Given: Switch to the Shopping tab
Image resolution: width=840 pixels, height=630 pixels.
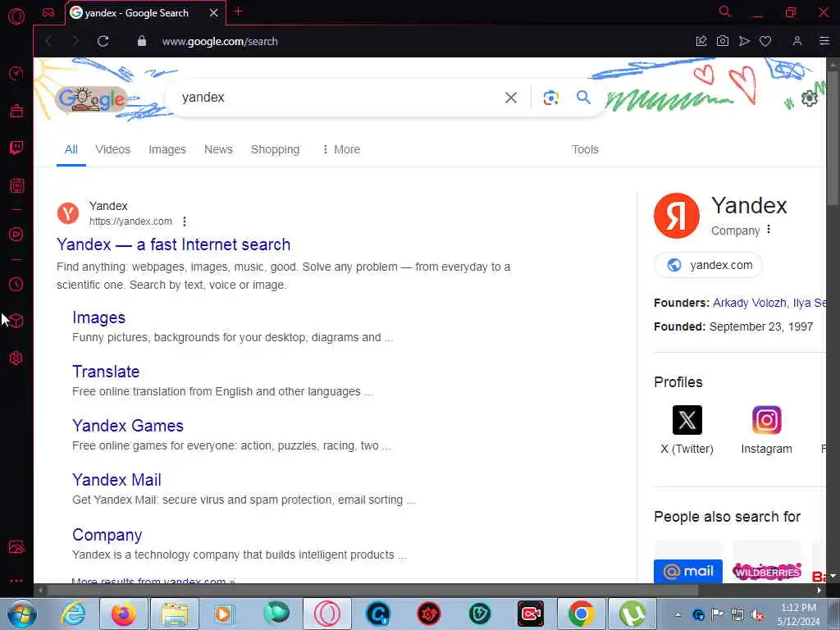Looking at the screenshot, I should [x=276, y=149].
